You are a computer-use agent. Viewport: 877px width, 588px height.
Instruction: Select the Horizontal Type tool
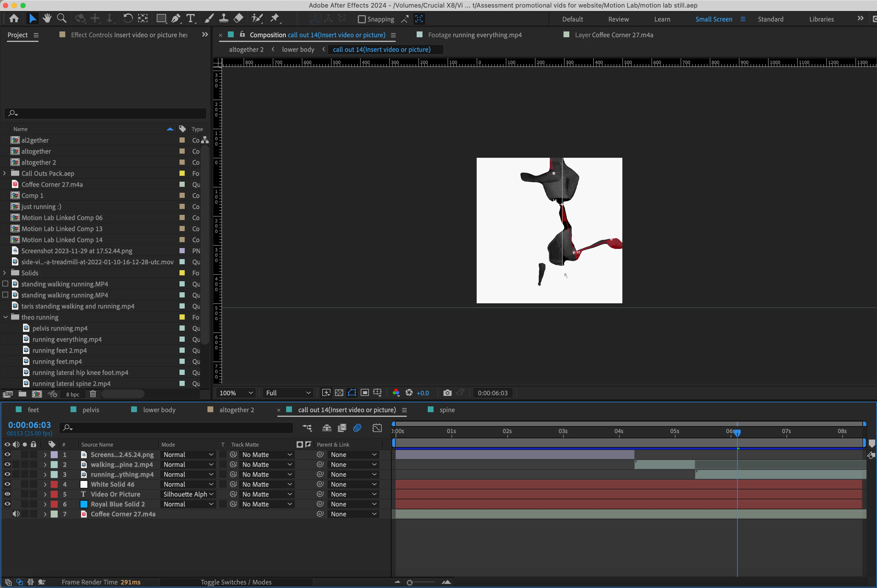(191, 18)
